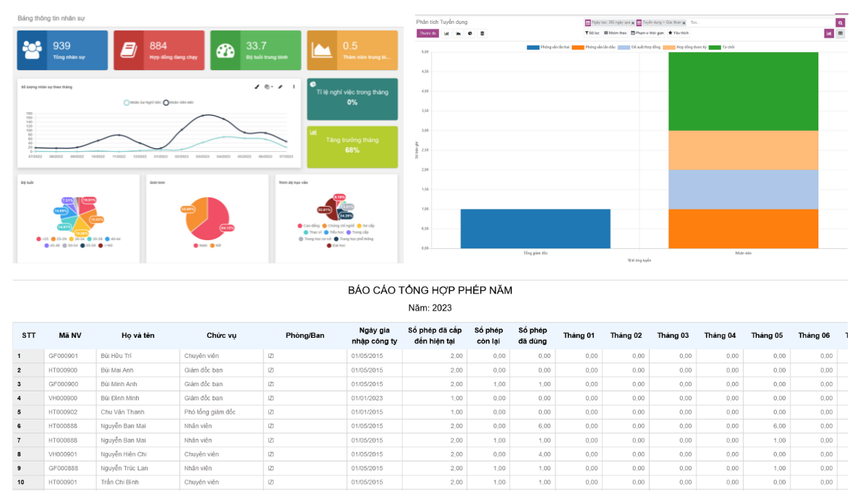Click the bar chart view icon in toolbar
This screenshot has width=868, height=502.
coord(446,33)
